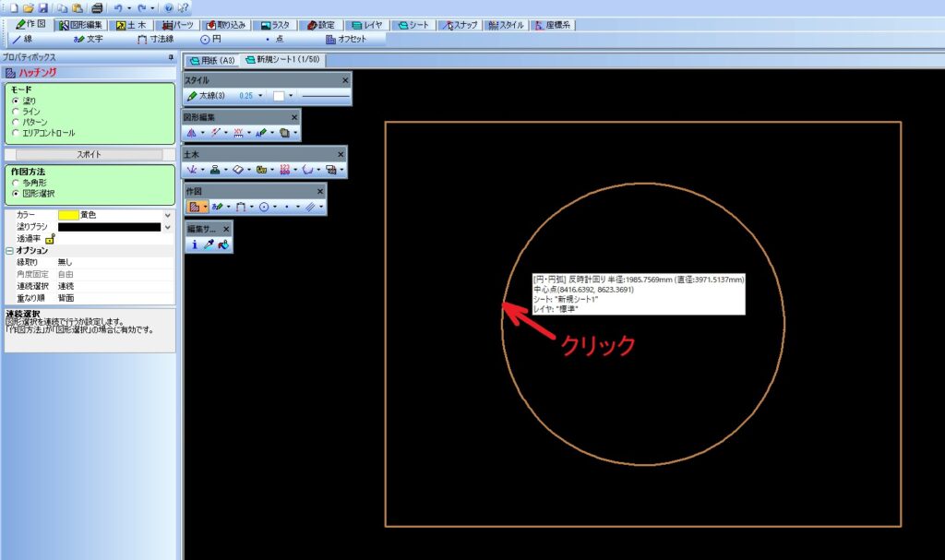Click the black 塗りブラシ swatch

109,227
